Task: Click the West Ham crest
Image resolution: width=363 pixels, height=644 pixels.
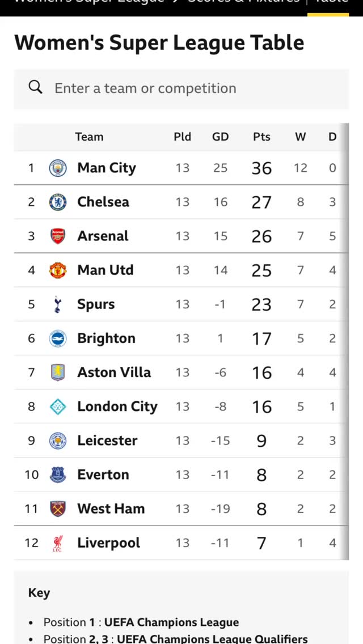Action: [x=57, y=509]
